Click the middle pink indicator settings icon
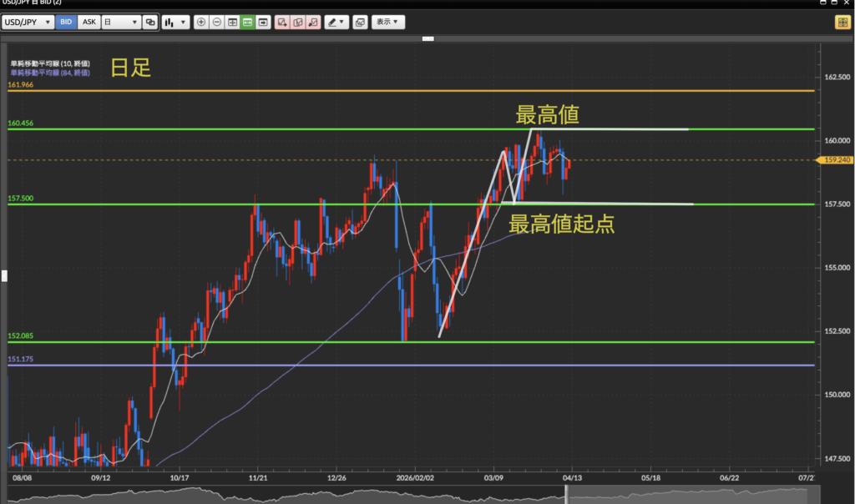 (297, 23)
